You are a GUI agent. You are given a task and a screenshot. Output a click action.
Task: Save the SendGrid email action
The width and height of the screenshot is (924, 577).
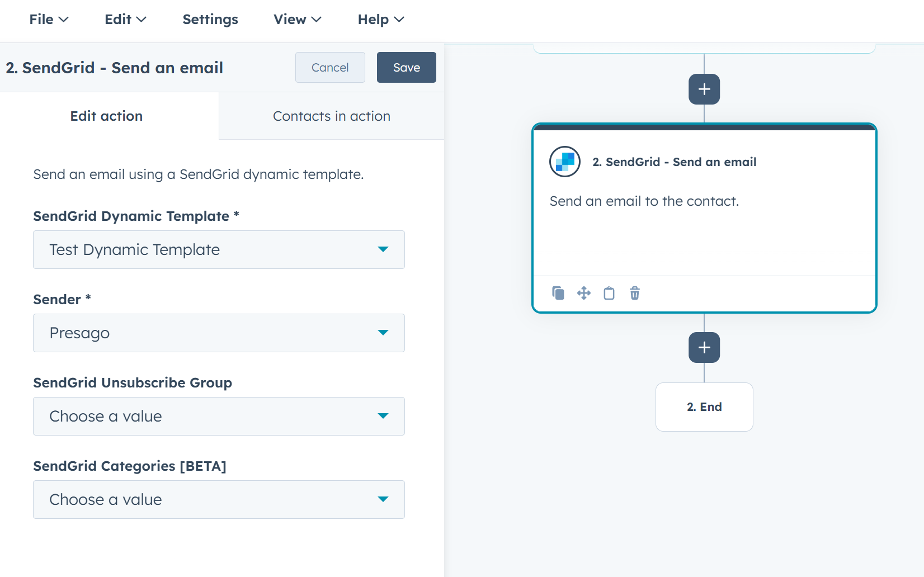406,67
